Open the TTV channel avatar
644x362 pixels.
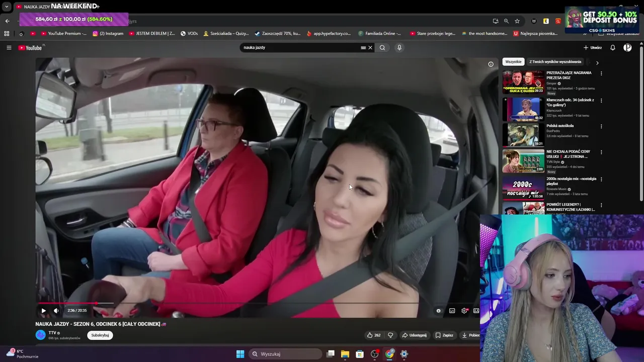40,335
